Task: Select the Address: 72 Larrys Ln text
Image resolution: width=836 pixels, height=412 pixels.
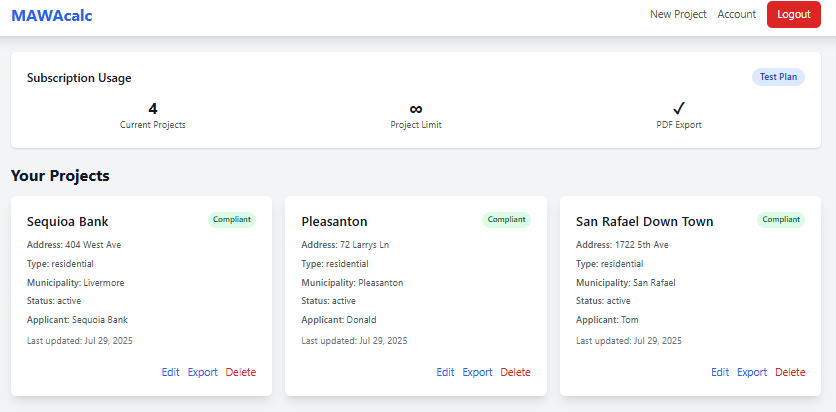Action: tap(345, 245)
